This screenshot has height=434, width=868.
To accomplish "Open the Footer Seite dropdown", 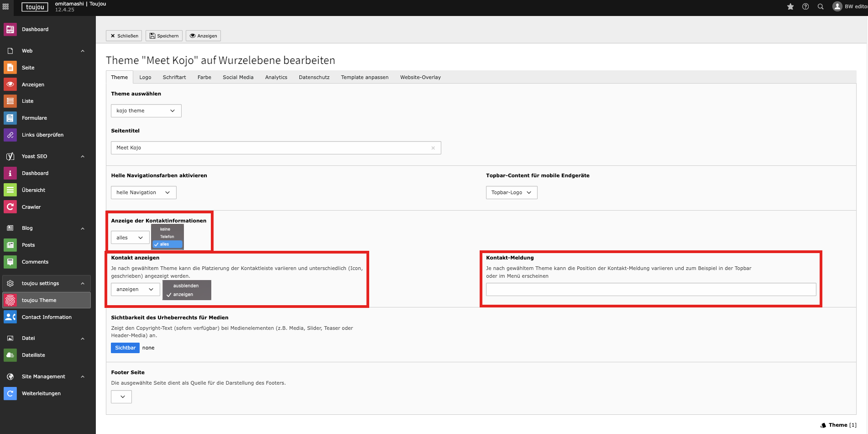I will pos(121,397).
